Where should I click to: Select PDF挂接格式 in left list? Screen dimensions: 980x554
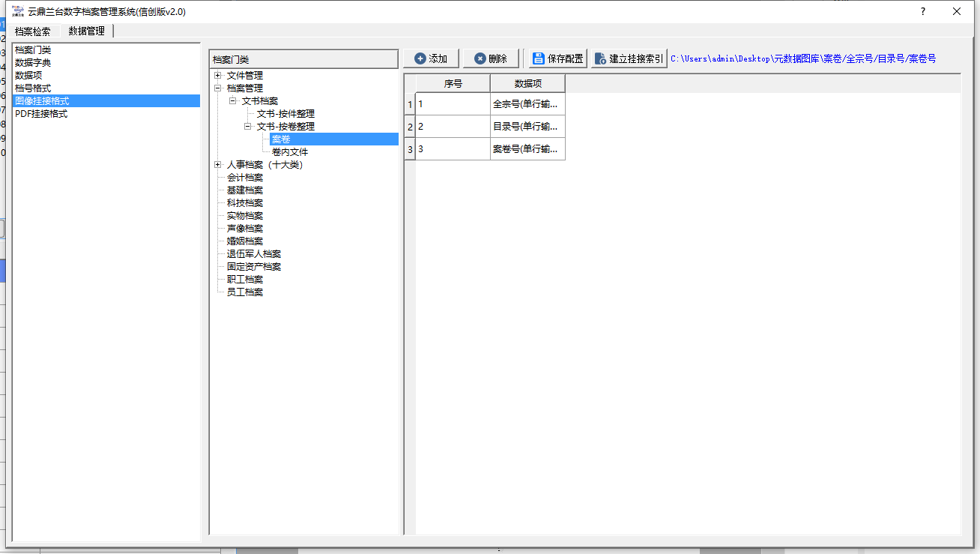click(x=41, y=113)
